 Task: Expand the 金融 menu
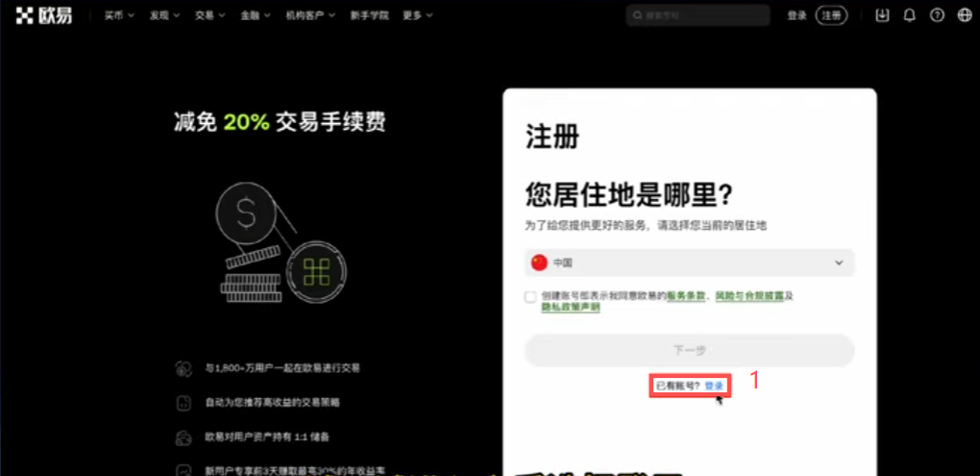256,15
